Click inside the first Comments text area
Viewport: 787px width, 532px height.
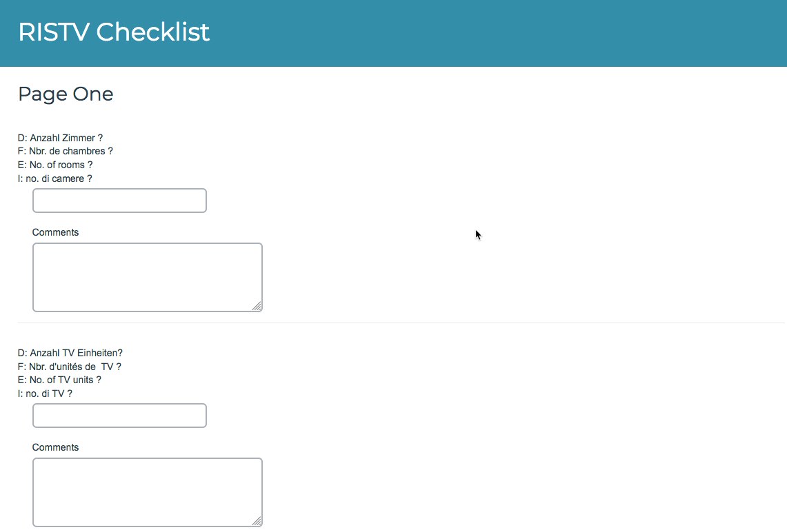pos(147,276)
